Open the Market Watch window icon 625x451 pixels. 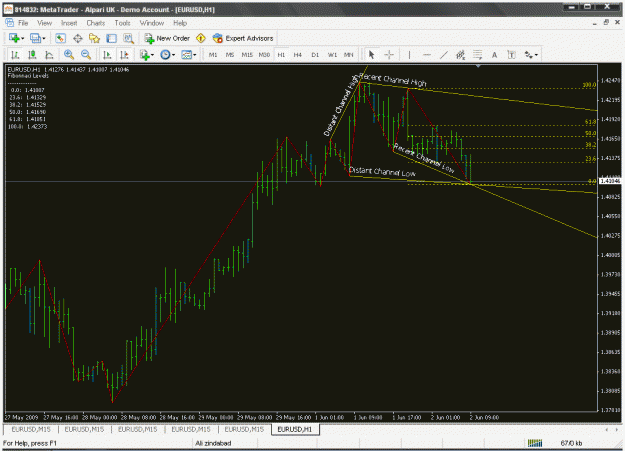(x=60, y=38)
